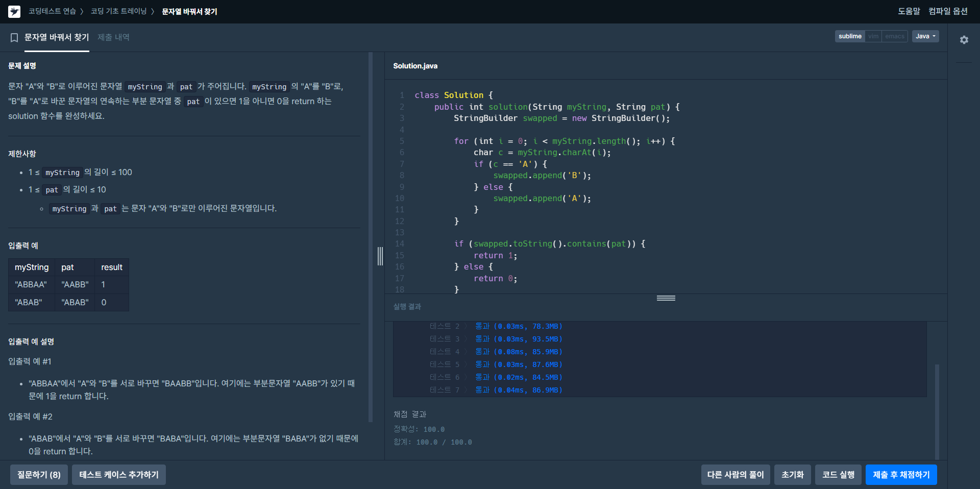Click line number 14 in gutter
980x489 pixels.
pos(400,244)
